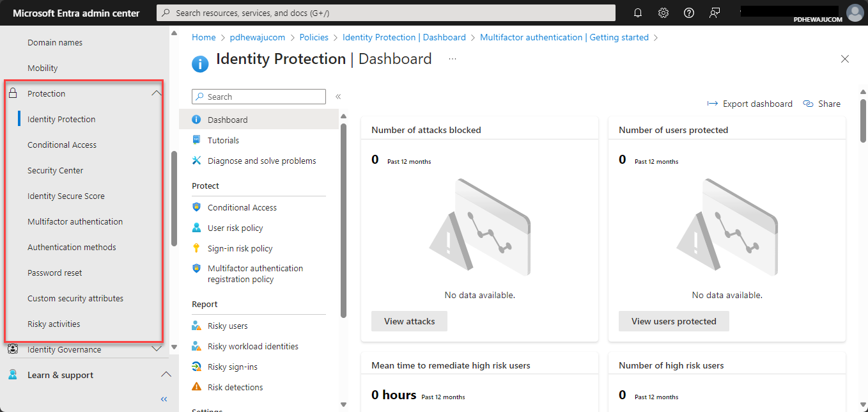Click the help question mark icon

(689, 13)
